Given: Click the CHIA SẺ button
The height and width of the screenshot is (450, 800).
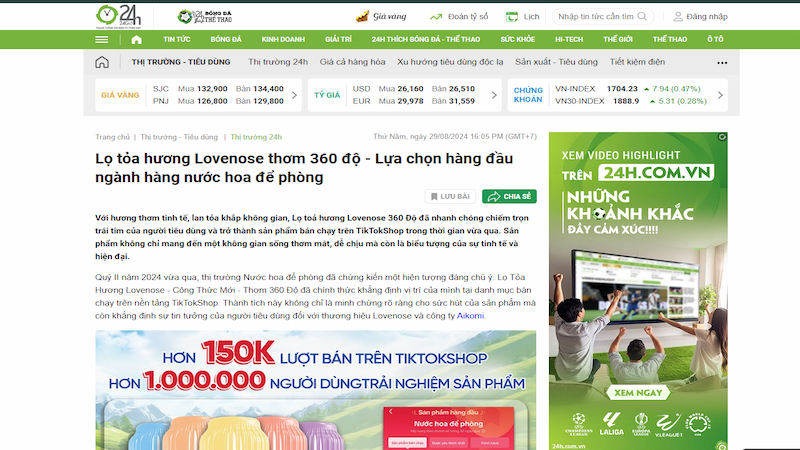Looking at the screenshot, I should (x=509, y=196).
